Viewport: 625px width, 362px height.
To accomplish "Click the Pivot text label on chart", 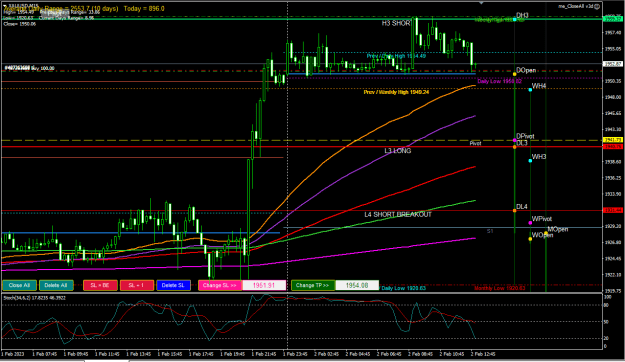I will pyautogui.click(x=475, y=143).
